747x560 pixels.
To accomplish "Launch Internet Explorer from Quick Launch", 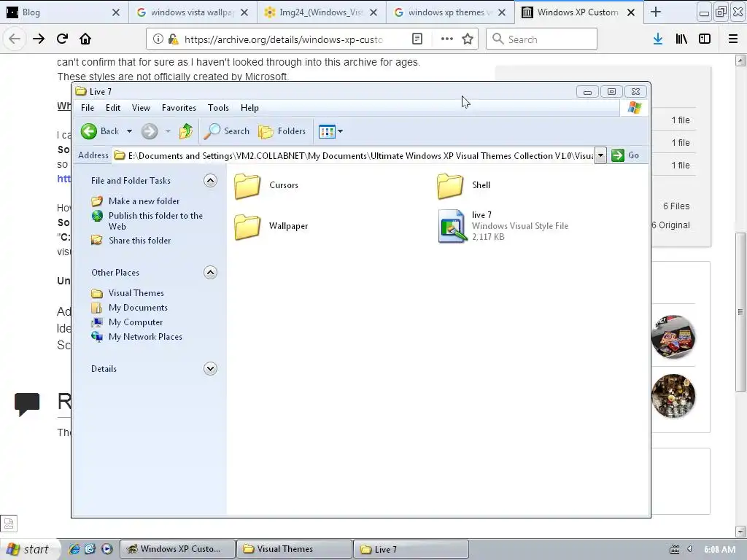I will (74, 549).
